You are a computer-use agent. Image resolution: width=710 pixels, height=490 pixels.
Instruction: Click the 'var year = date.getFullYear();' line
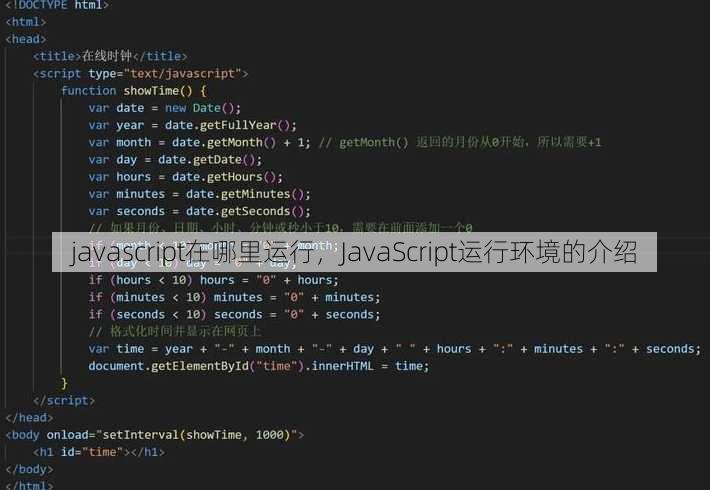tap(192, 125)
